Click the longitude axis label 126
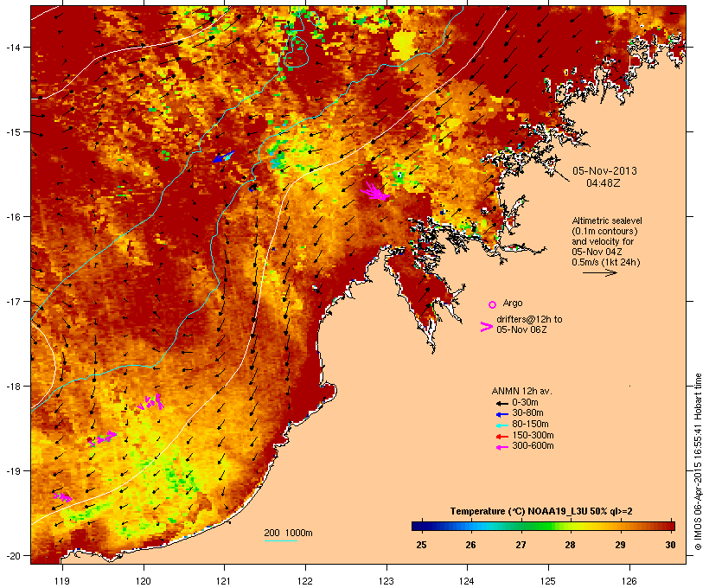Image resolution: width=709 pixels, height=588 pixels. (629, 581)
